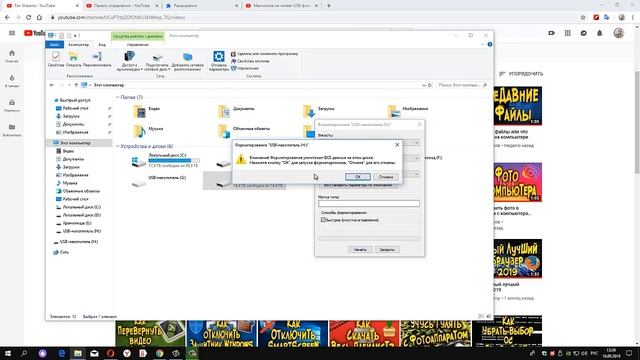Open the Файл tab in Explorer
640x360 pixels.
pyautogui.click(x=55, y=44)
